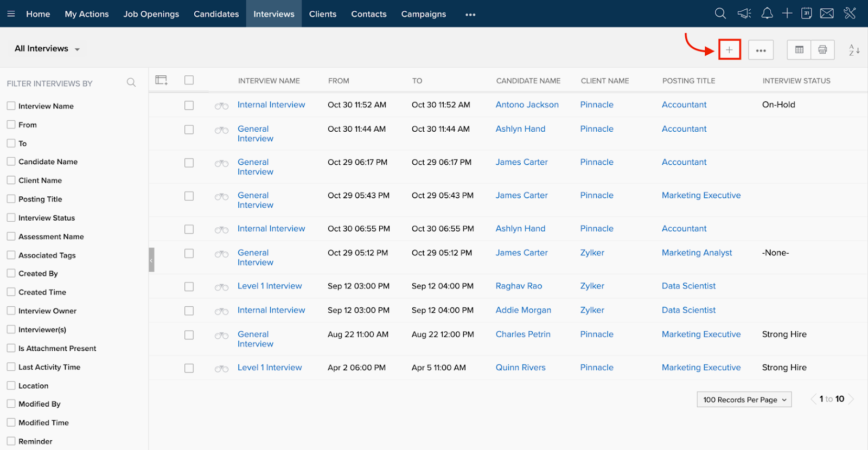Image resolution: width=868 pixels, height=450 pixels.
Task: Click the hamburger menu icon
Action: (x=11, y=14)
